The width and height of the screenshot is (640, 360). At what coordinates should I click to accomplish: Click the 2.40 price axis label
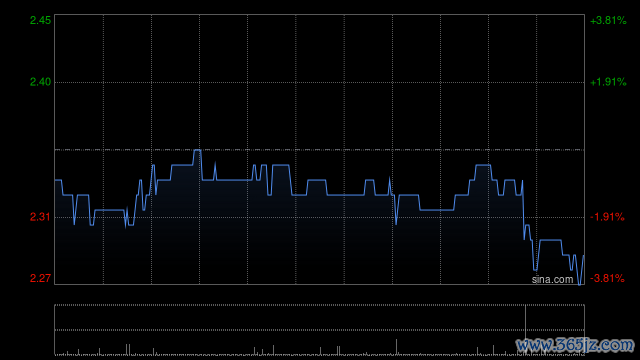[x=40, y=82]
